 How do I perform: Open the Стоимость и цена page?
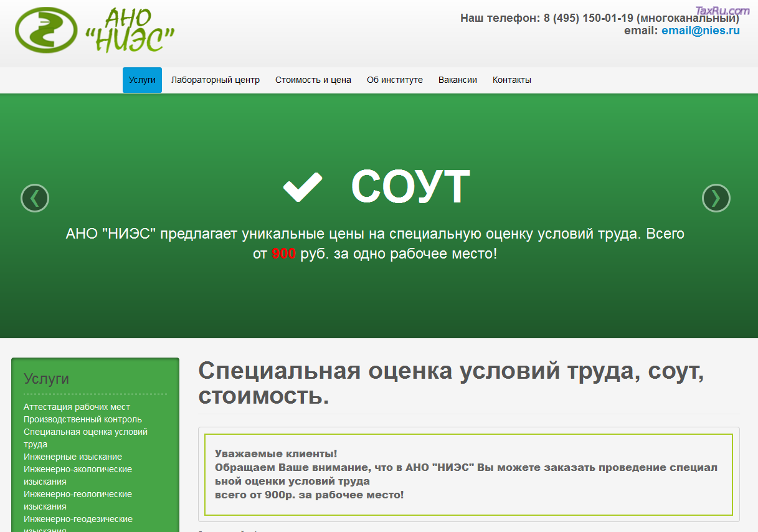pyautogui.click(x=313, y=80)
